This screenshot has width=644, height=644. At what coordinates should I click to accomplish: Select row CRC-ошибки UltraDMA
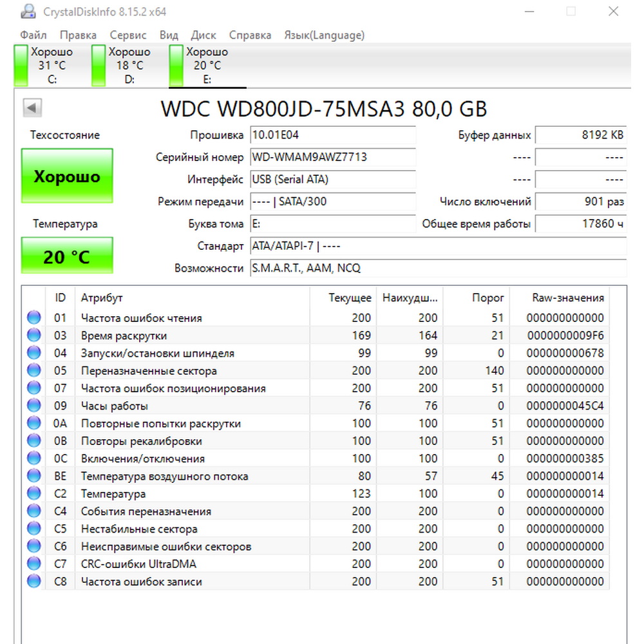[x=316, y=563]
